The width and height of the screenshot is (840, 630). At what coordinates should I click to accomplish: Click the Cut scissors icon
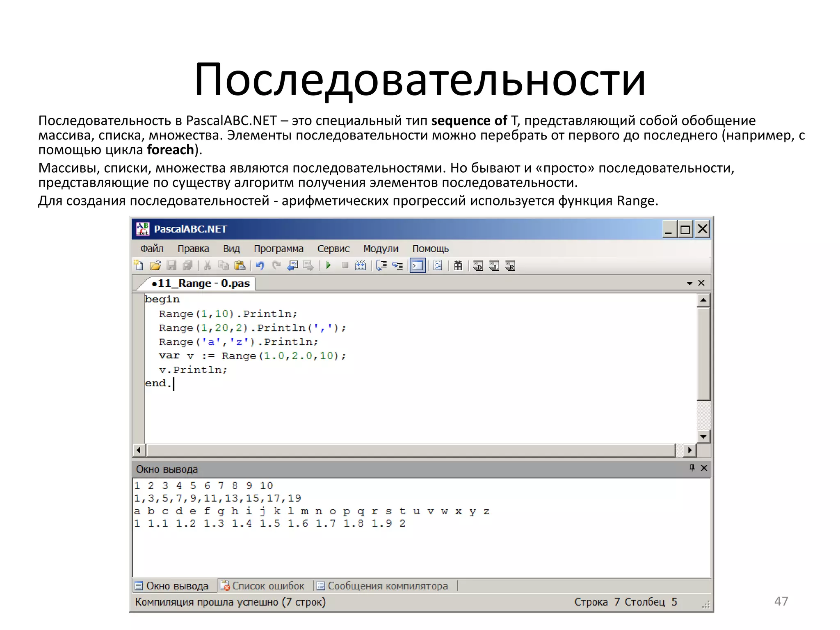tap(207, 266)
